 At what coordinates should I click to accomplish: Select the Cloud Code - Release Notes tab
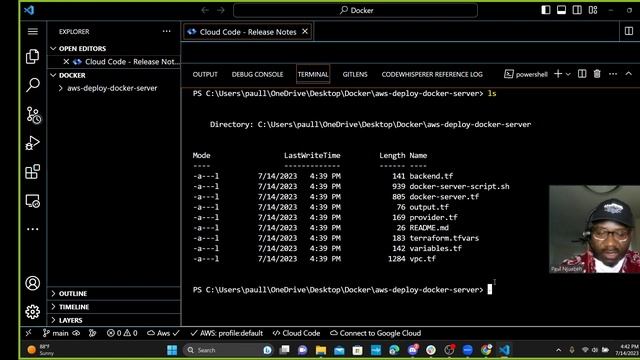tap(248, 32)
